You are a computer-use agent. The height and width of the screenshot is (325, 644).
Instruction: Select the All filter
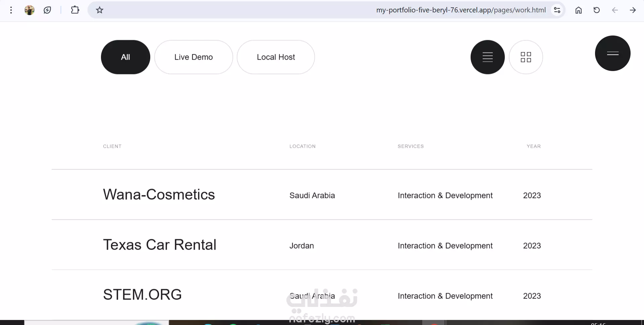(x=125, y=57)
